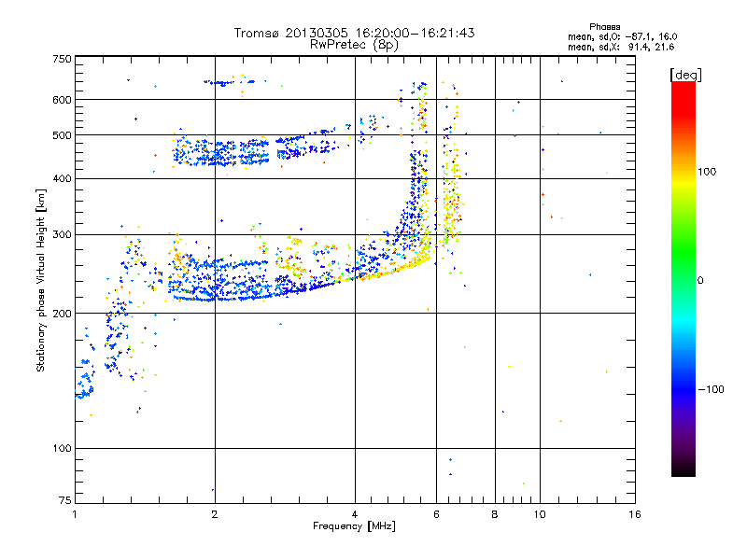Click the "Frequency [MHz]" axis title
Screen dimensions: 747x560
coord(354,526)
